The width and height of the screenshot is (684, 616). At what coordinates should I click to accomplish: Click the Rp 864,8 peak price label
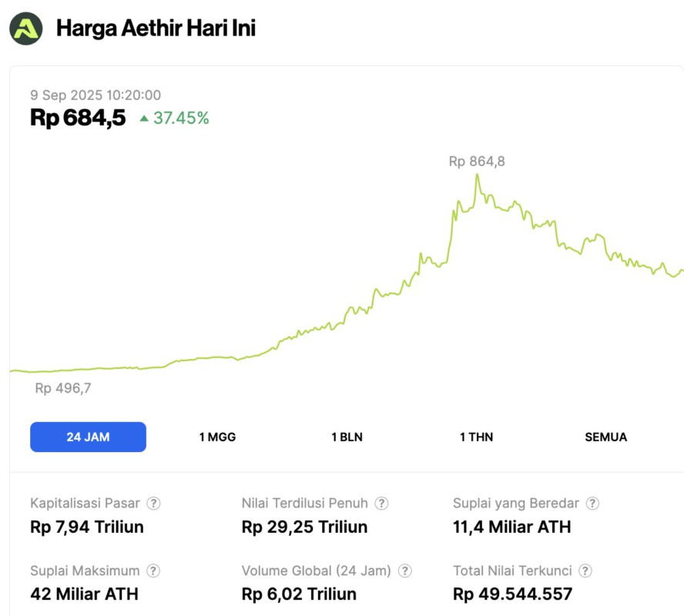(x=477, y=162)
